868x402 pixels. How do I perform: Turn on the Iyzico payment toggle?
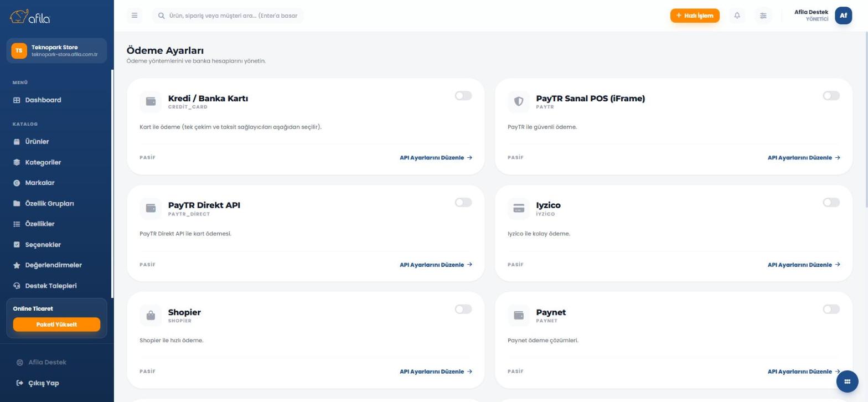tap(831, 203)
